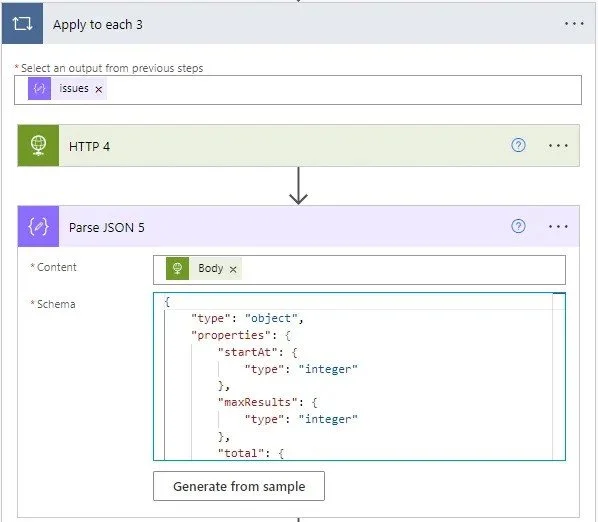Click the Content input field's empty area
Viewport: 598px width, 522px height.
tap(402, 270)
